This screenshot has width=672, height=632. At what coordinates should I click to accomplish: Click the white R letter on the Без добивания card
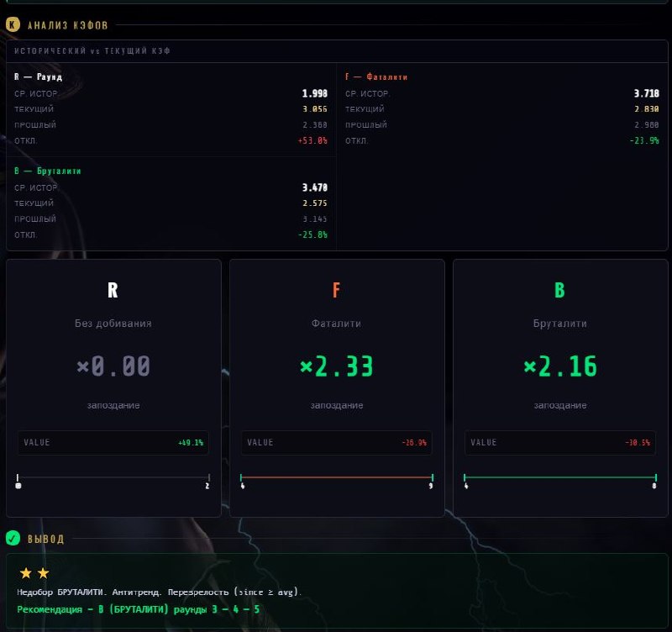pos(113,291)
